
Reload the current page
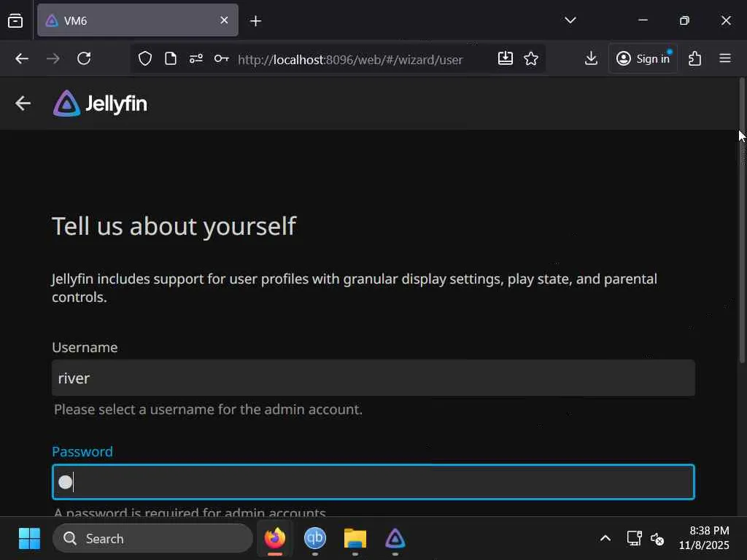[x=84, y=58]
